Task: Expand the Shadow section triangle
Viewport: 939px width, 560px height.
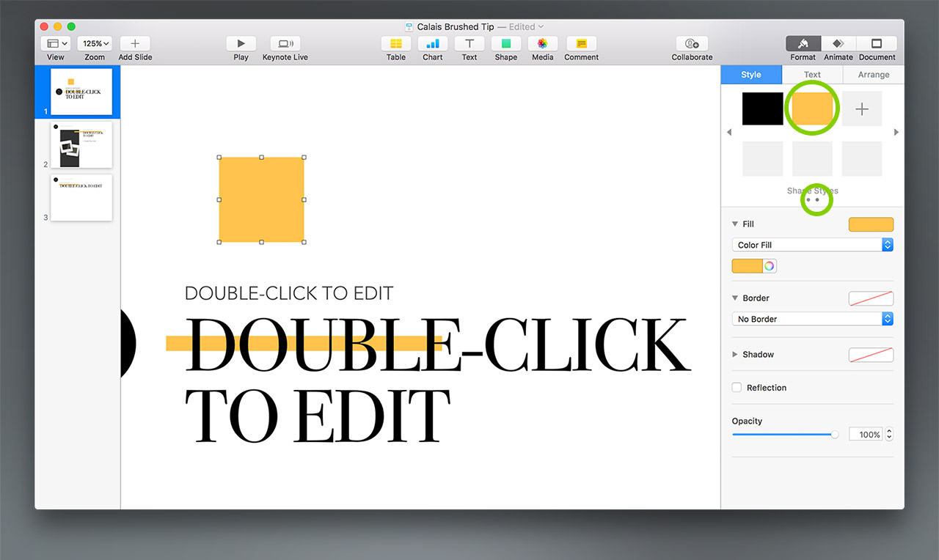Action: coord(735,355)
